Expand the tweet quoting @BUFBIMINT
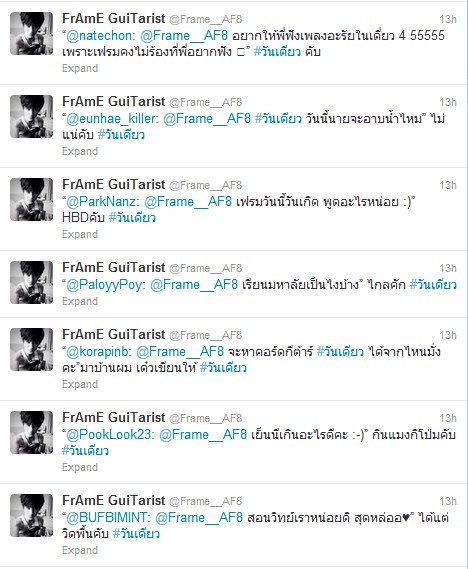The width and height of the screenshot is (468, 569). [x=80, y=550]
